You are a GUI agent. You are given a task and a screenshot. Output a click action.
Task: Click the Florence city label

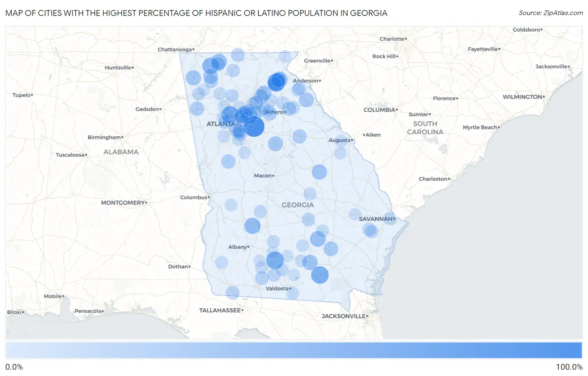pyautogui.click(x=445, y=98)
